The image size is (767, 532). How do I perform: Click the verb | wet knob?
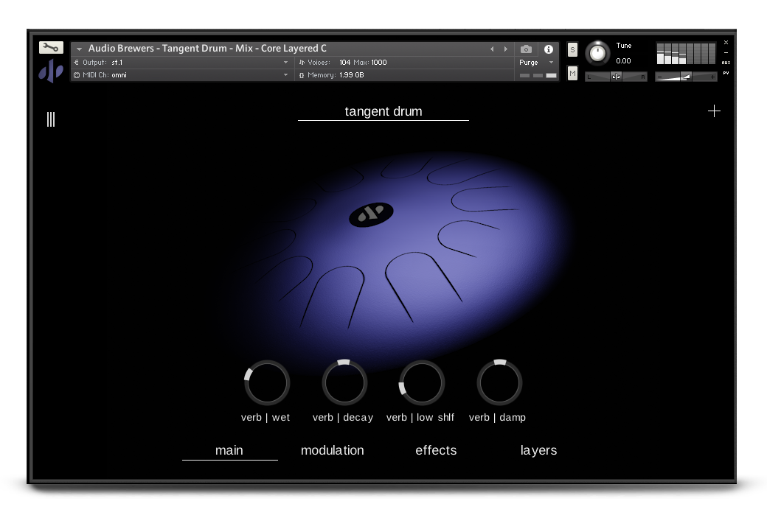pos(267,383)
